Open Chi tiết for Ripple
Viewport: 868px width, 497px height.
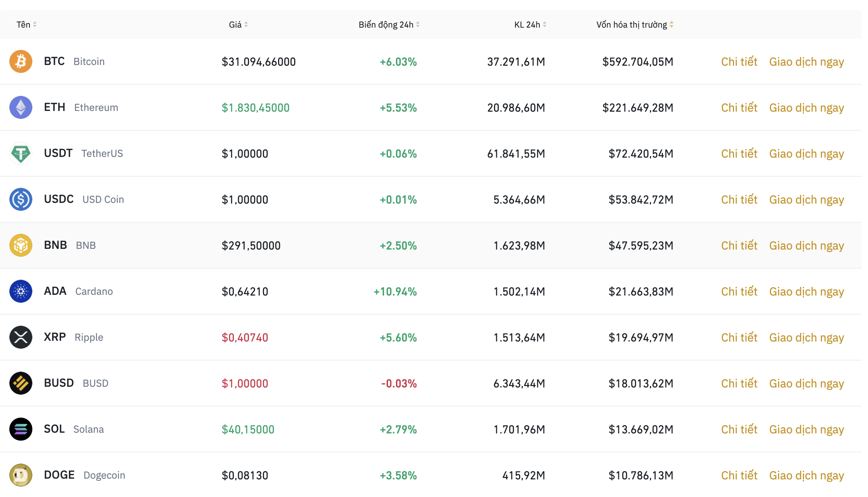coord(739,338)
